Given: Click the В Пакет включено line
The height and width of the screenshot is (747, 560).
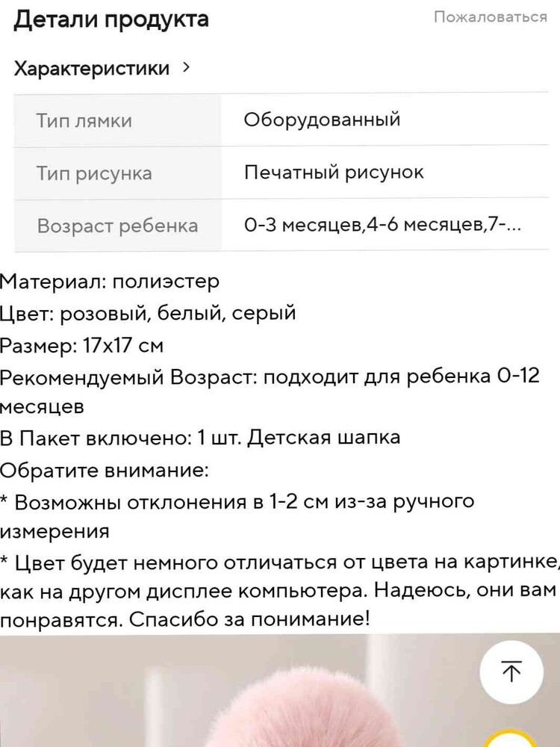Looking at the screenshot, I should click(200, 438).
